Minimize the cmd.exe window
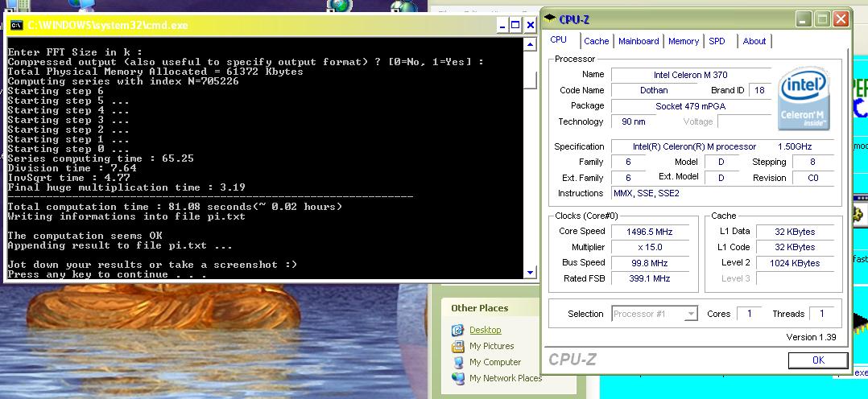This screenshot has height=399, width=868. point(502,25)
